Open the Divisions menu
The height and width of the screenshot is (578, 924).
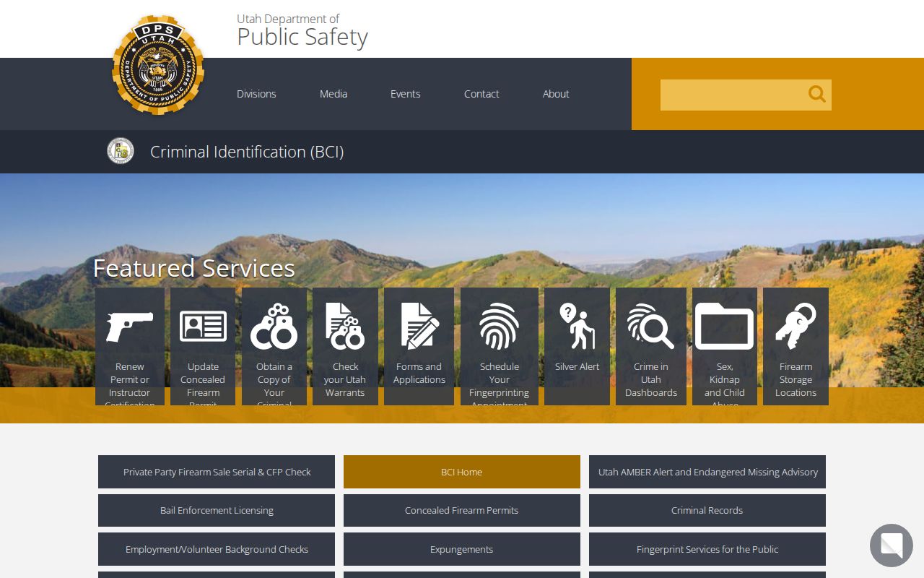(256, 94)
